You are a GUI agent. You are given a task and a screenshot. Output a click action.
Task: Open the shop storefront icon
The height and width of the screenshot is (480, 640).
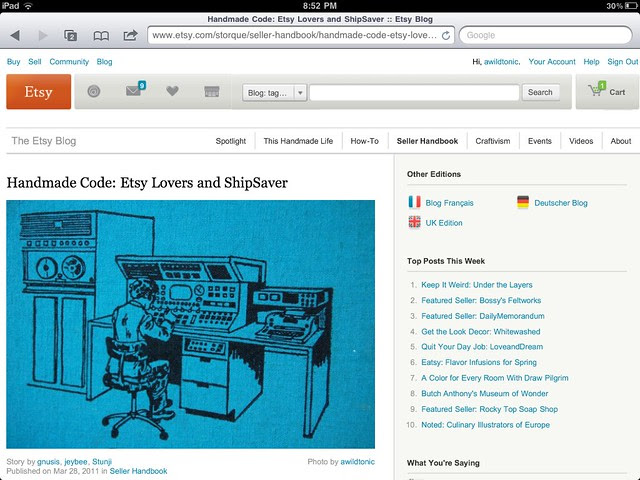tap(211, 91)
